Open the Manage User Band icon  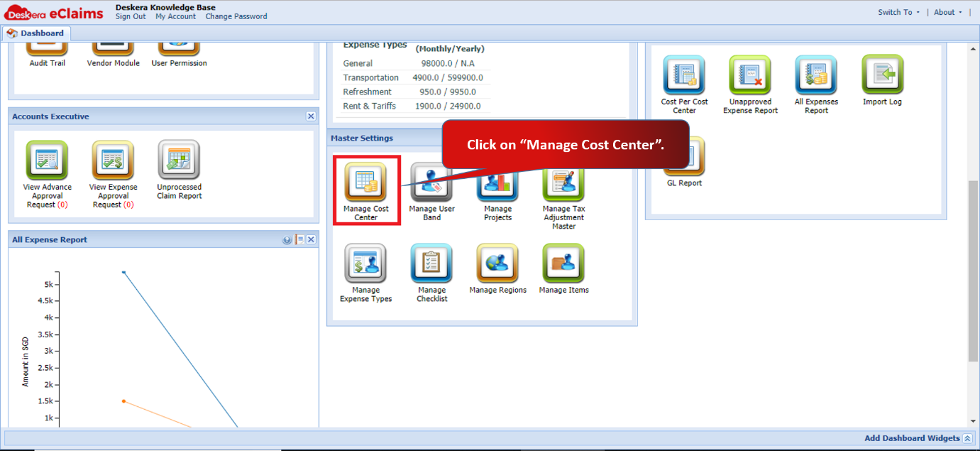click(431, 182)
